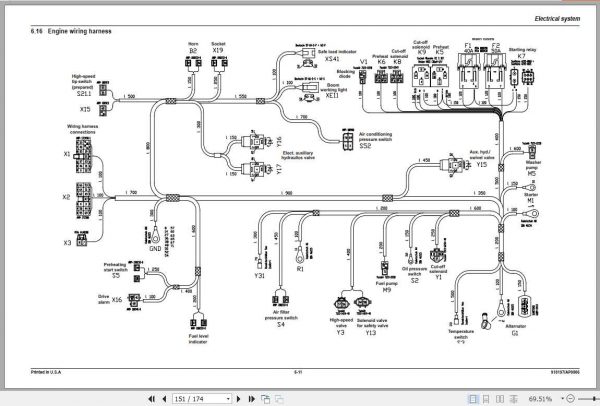
Task: Click the M9 fuel pump label
Action: click(387, 290)
